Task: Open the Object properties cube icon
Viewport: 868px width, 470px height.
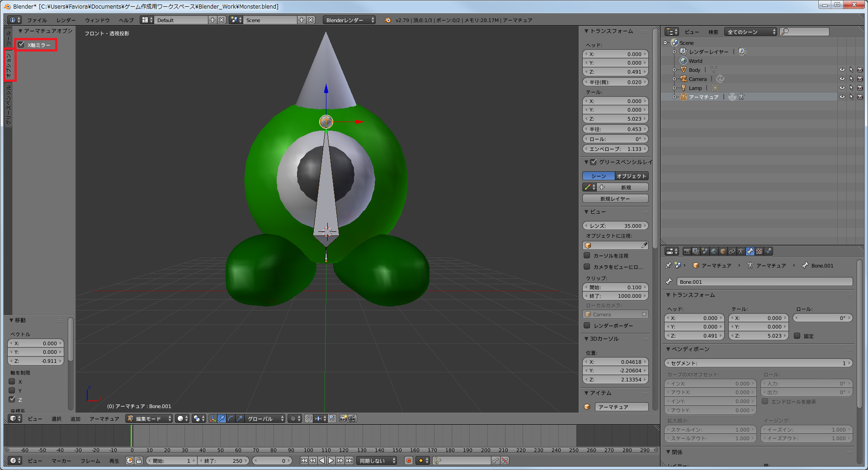Action: click(723, 251)
